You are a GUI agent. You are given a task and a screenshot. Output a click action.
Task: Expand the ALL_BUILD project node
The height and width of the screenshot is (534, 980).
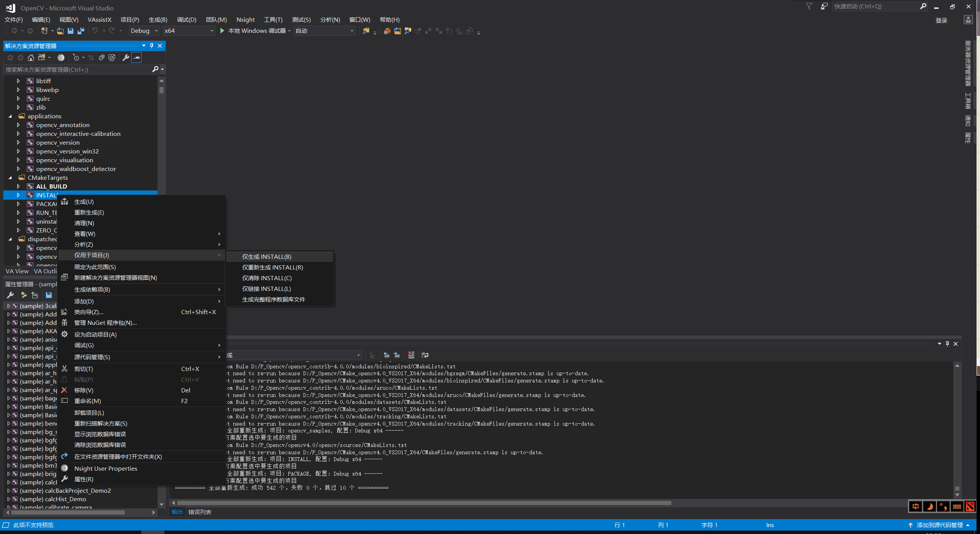click(18, 186)
